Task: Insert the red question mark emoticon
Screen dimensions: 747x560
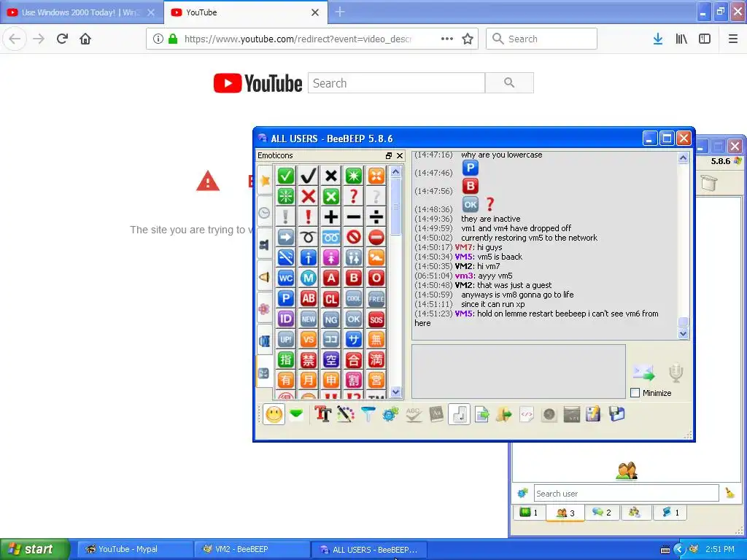Action: [x=354, y=196]
